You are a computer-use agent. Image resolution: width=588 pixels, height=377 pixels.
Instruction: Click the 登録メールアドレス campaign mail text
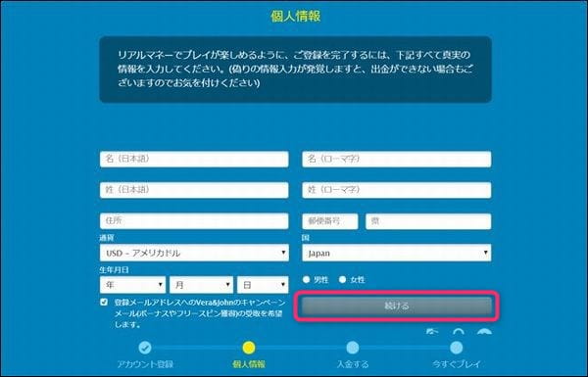tap(200, 313)
